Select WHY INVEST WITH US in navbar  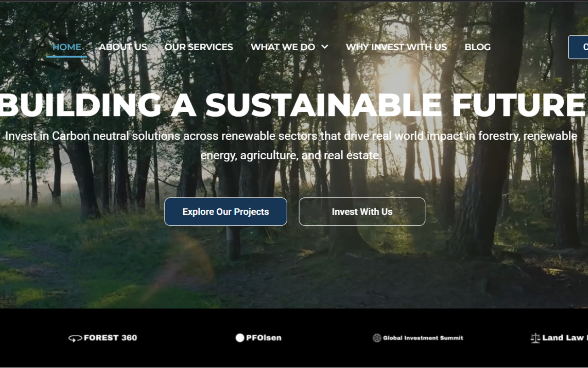[x=396, y=47]
